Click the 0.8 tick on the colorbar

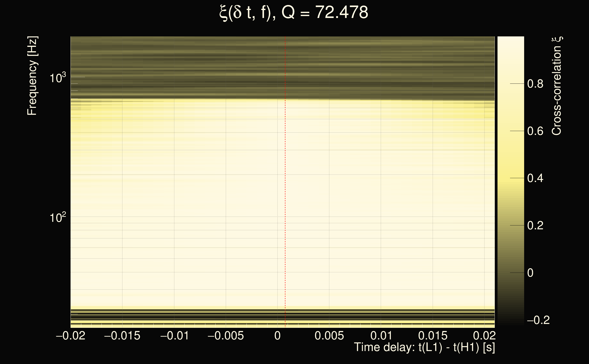click(x=535, y=84)
